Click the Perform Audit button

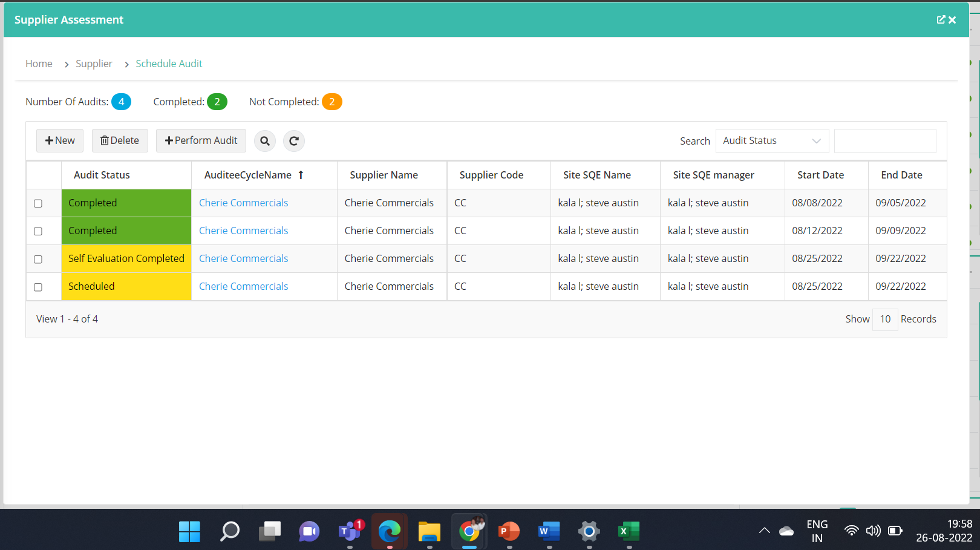(x=201, y=140)
